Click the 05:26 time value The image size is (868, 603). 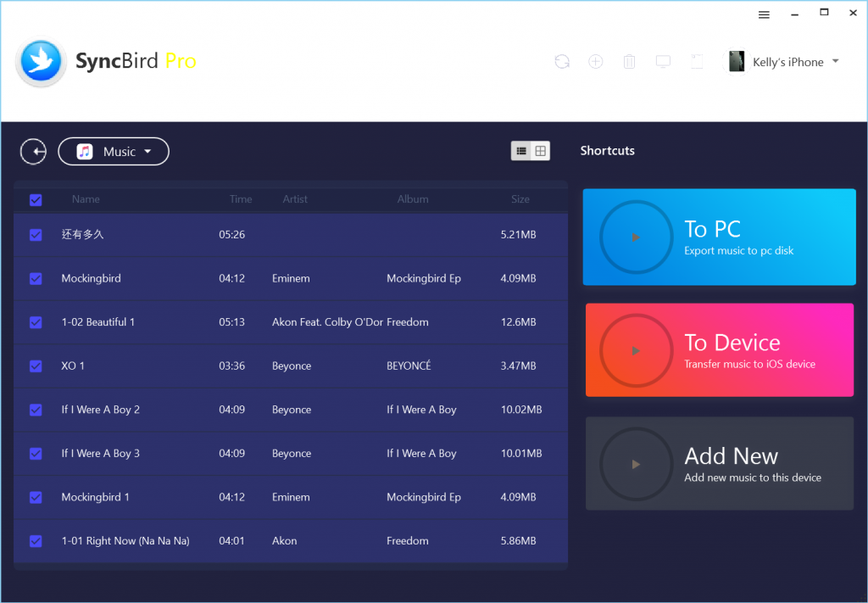[231, 234]
